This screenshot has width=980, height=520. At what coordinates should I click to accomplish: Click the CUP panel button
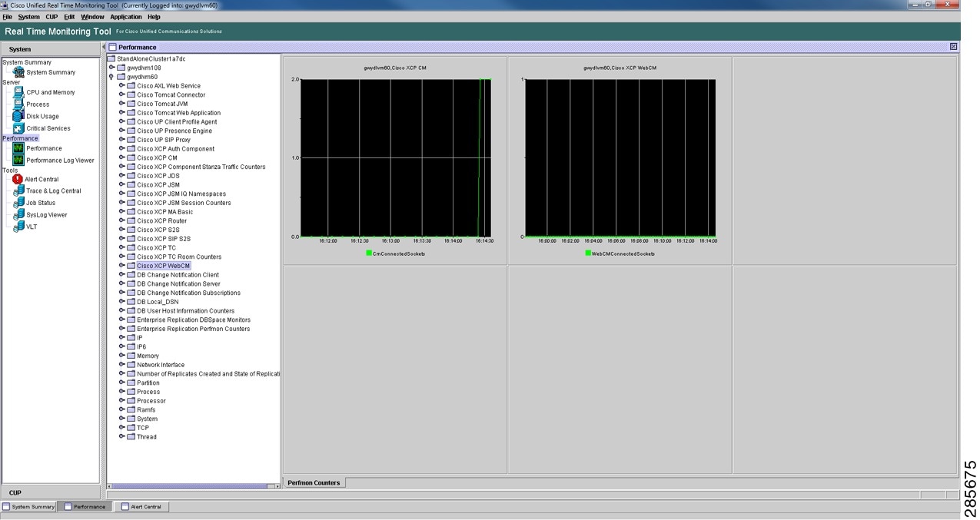51,492
